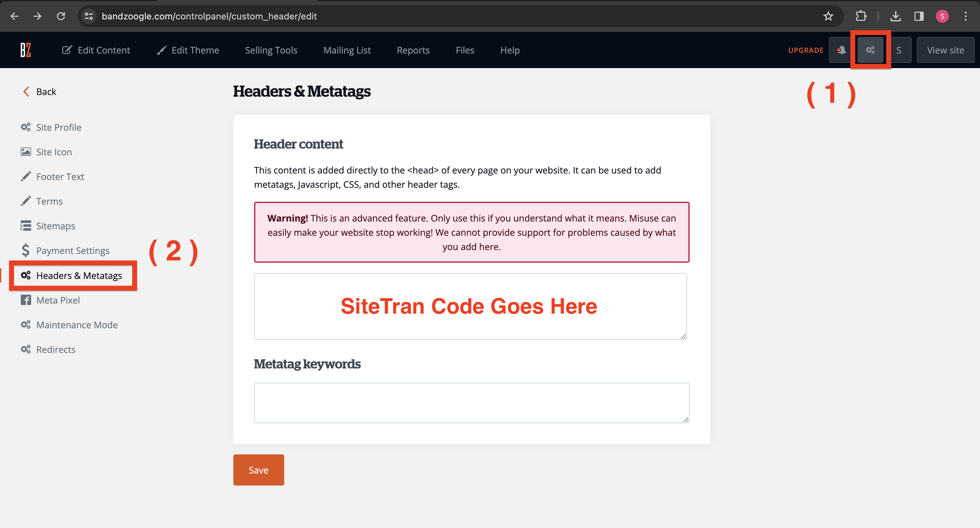Click the Redirects sidebar option
Viewport: 980px width, 528px height.
(56, 349)
